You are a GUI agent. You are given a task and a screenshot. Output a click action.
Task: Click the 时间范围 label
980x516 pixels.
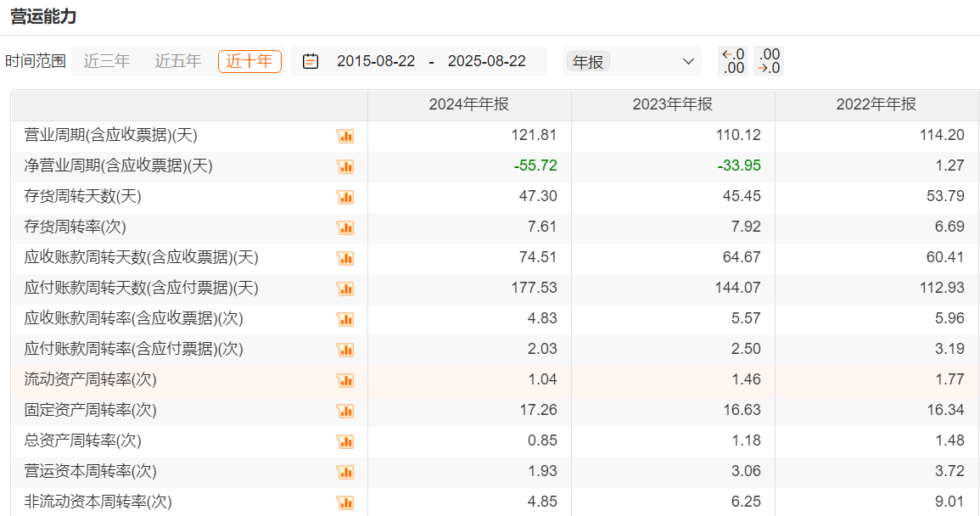pyautogui.click(x=36, y=61)
